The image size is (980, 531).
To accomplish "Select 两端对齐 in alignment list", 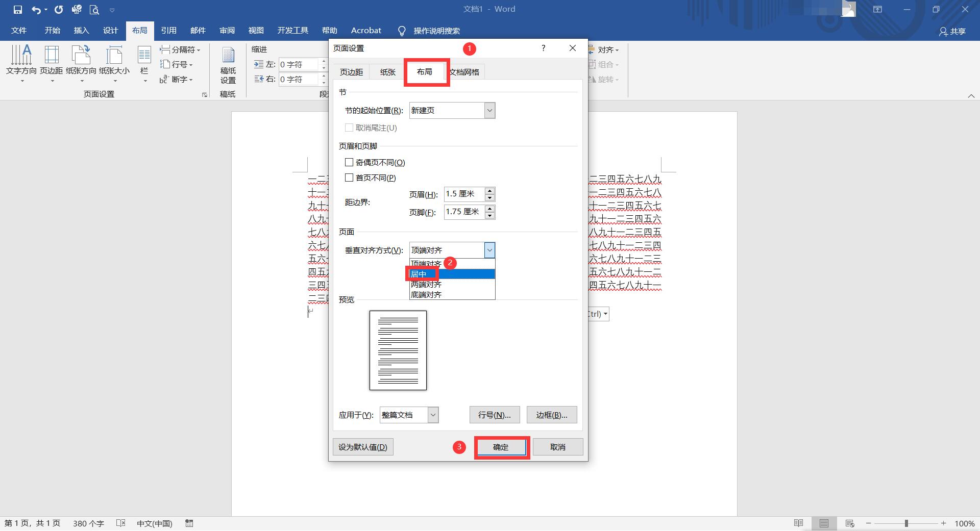I will pyautogui.click(x=452, y=284).
